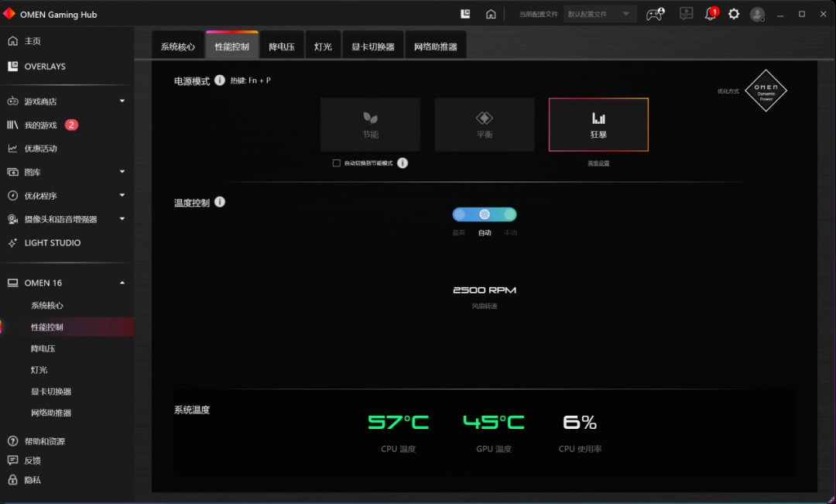Open the game controller icon in header
Screen dimensions: 836x504
point(655,14)
